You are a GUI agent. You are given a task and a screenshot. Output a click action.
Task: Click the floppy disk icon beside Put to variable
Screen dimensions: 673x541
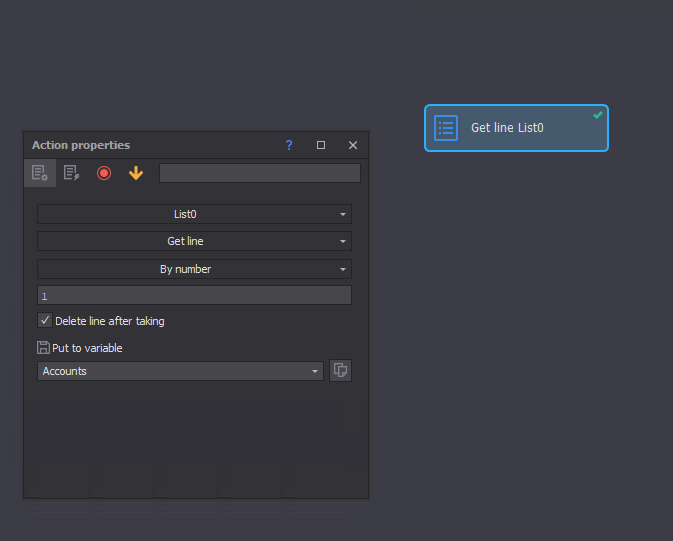(x=43, y=348)
